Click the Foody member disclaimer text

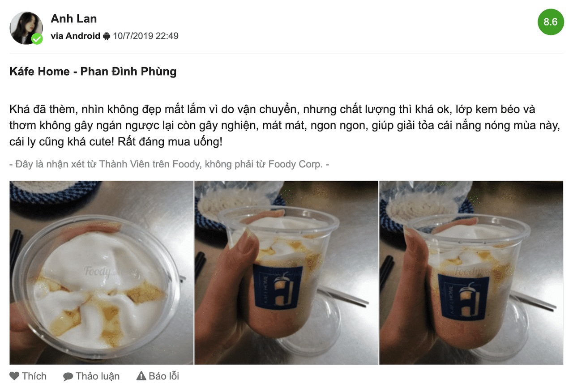[x=169, y=164]
